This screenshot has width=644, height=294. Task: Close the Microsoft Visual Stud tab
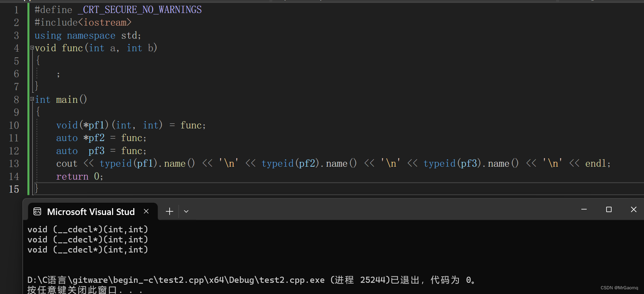click(x=146, y=211)
